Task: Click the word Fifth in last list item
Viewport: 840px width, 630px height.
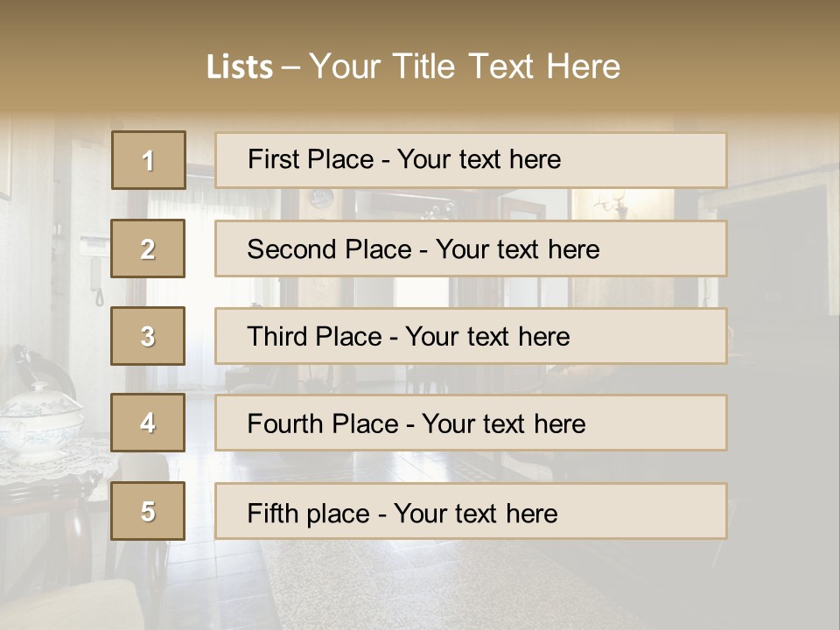Action: (x=270, y=513)
